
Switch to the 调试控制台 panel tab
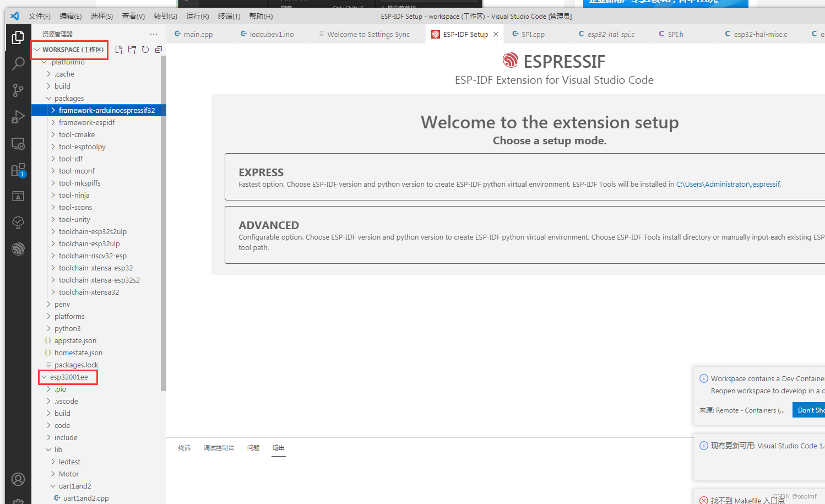coord(219,448)
